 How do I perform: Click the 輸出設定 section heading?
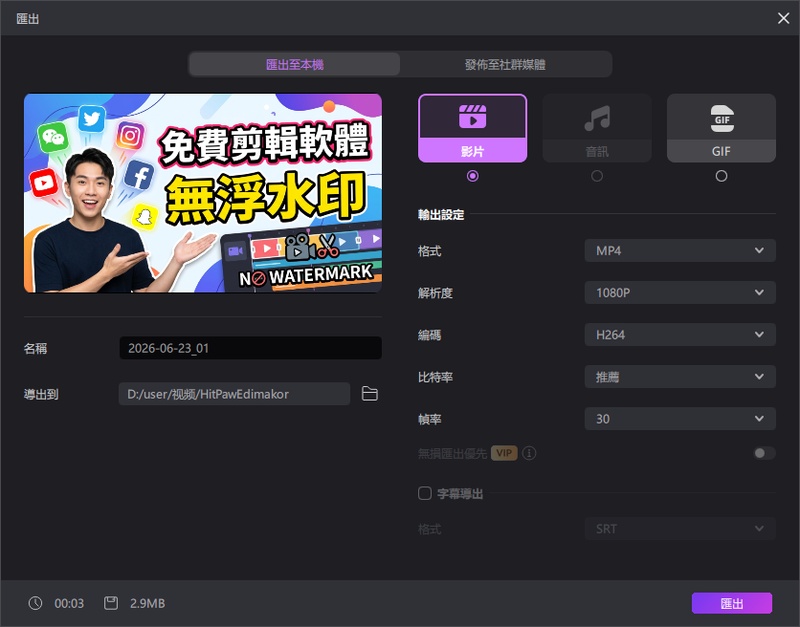(441, 215)
